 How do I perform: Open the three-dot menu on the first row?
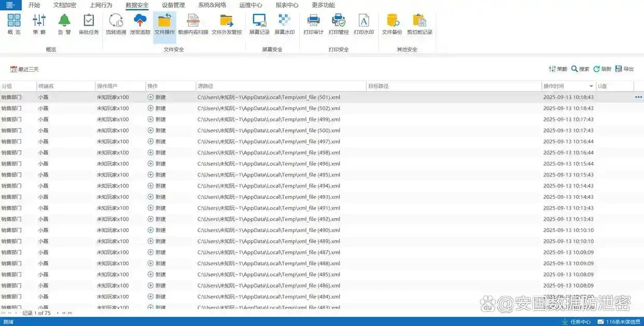coord(638,97)
